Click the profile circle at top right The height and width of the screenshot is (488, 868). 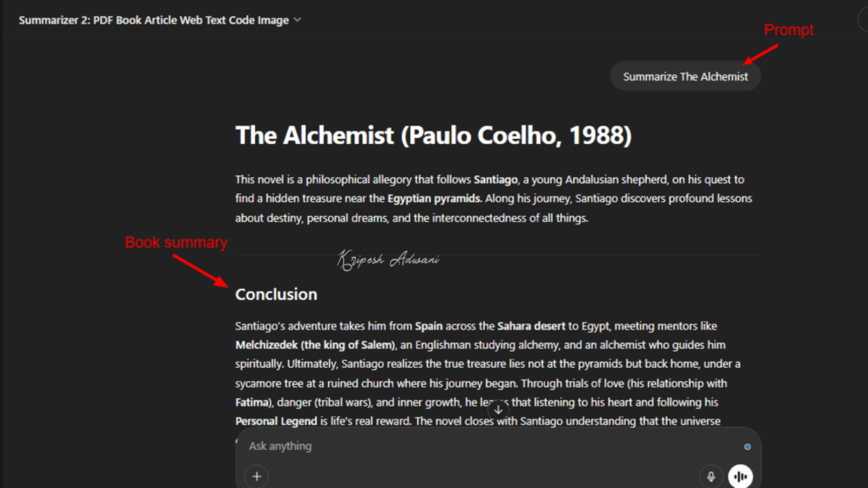point(863,19)
